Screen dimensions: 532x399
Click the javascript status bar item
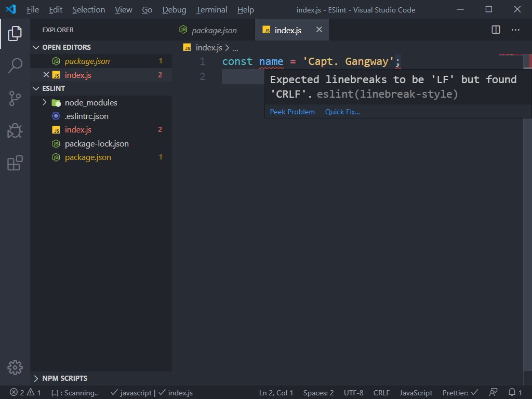click(131, 393)
